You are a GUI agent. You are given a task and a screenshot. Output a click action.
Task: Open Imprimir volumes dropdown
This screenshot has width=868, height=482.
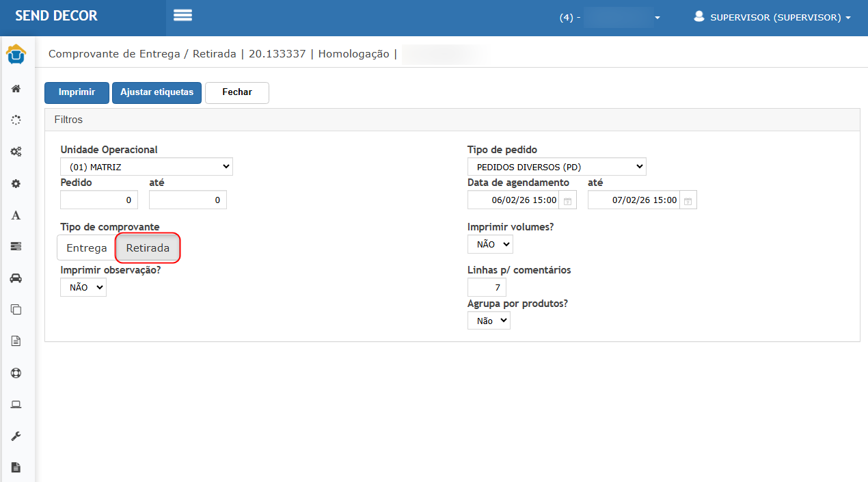pyautogui.click(x=490, y=244)
